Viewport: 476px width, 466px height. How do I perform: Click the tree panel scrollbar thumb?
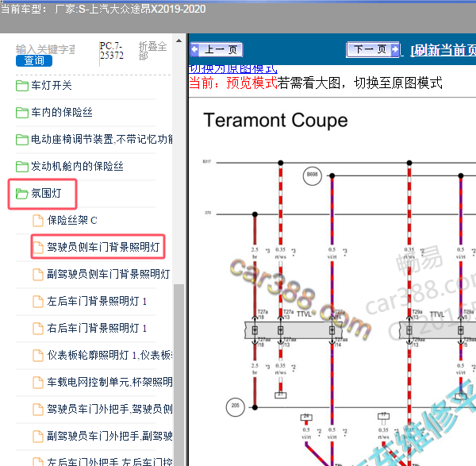tap(178, 375)
